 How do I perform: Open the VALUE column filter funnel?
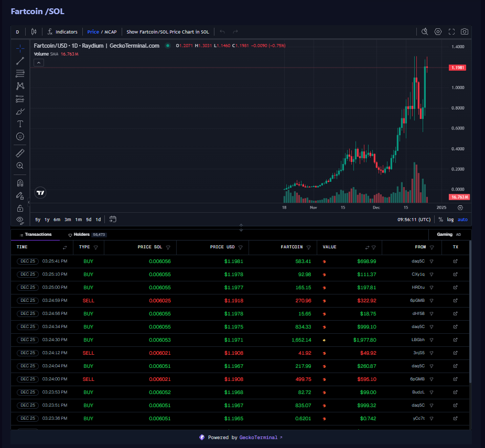click(x=374, y=248)
